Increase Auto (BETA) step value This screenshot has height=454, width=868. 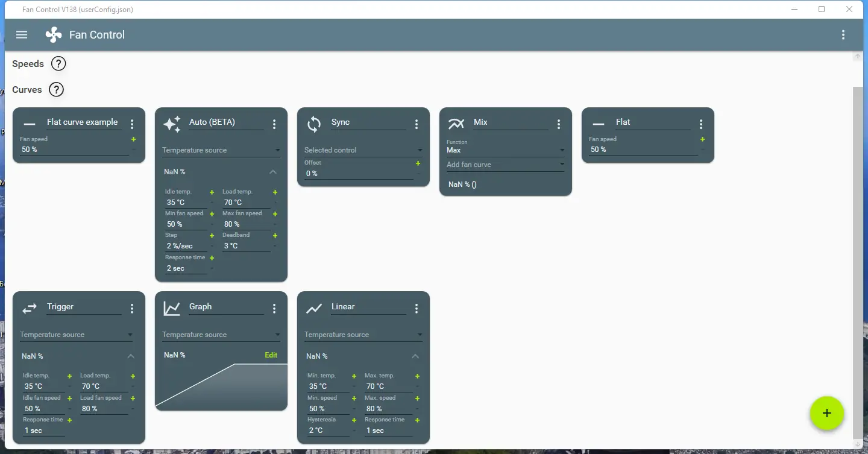coord(212,236)
